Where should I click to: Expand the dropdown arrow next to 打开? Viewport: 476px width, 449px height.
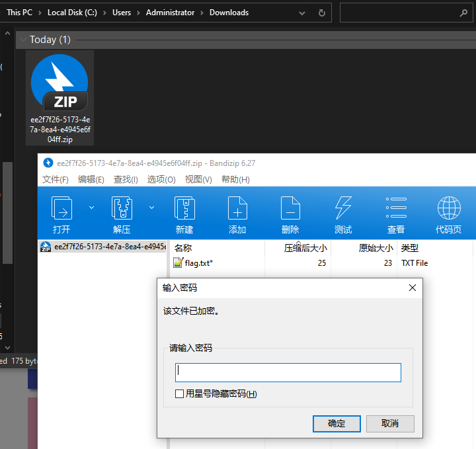point(91,208)
